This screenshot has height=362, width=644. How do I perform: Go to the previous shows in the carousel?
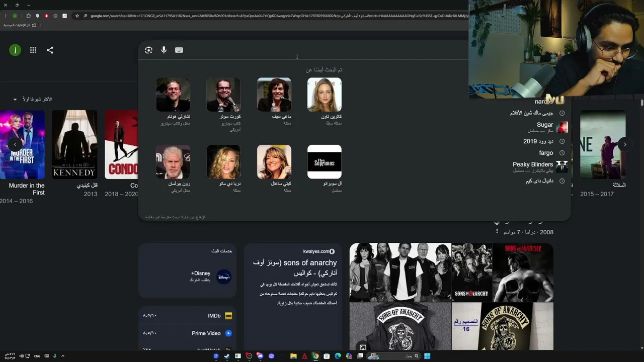[x=15, y=144]
